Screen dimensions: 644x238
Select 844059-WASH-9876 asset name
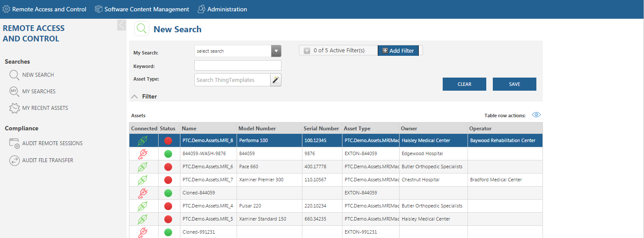pos(208,154)
